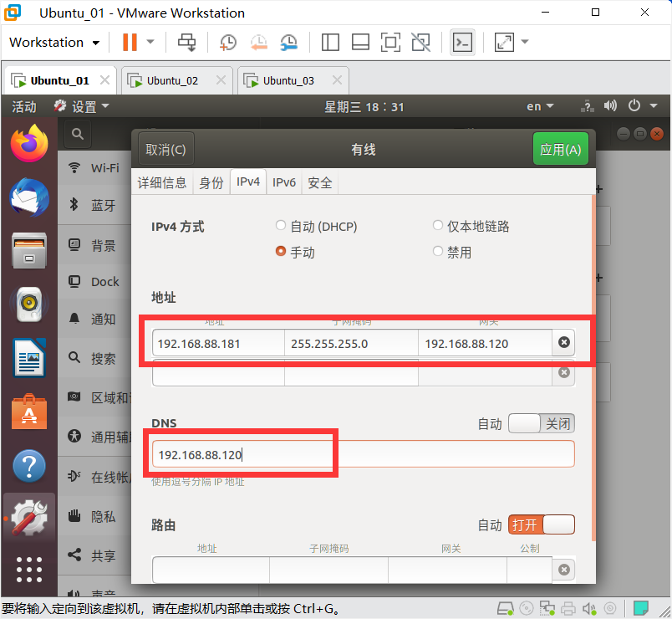Viewport: 672px width, 619px height.
Task: Select 手动 IPv4 method
Action: 295,252
